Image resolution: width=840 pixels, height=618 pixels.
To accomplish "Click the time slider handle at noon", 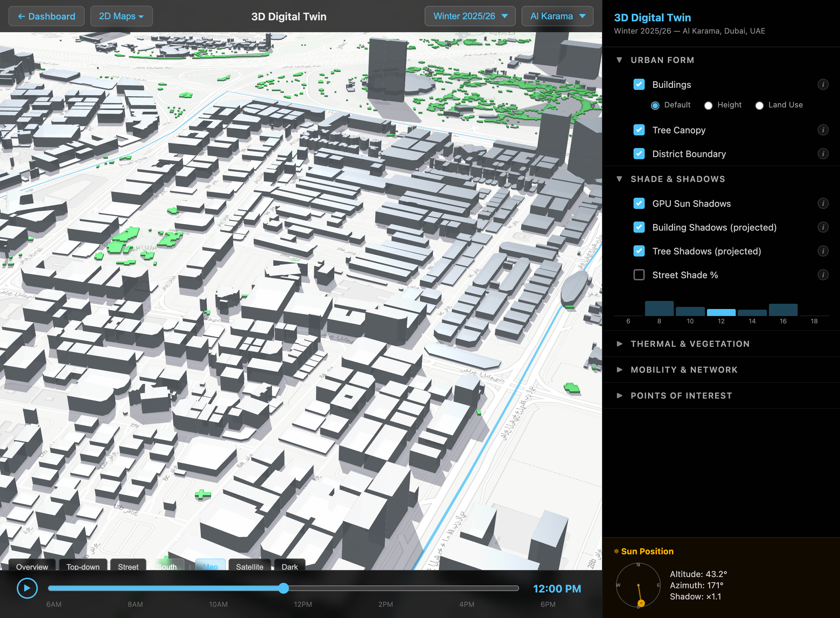I will pyautogui.click(x=283, y=588).
